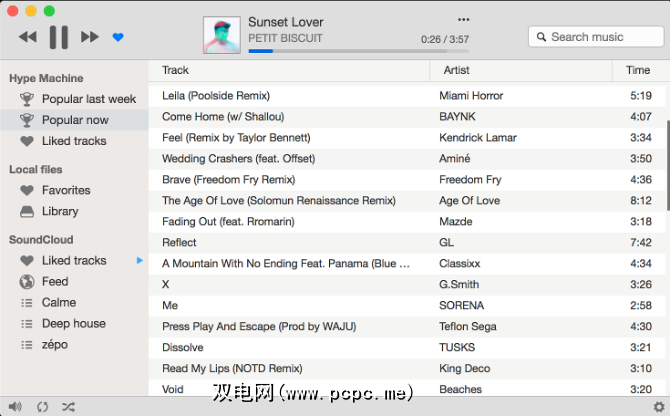The image size is (670, 416).
Task: Toggle the blue heart like icon
Action: point(118,37)
